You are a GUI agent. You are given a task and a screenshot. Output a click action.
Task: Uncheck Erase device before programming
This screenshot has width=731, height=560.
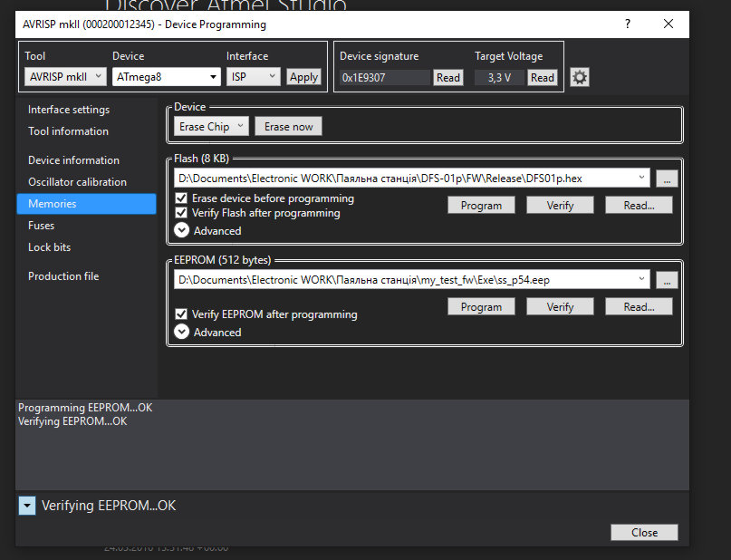point(181,198)
